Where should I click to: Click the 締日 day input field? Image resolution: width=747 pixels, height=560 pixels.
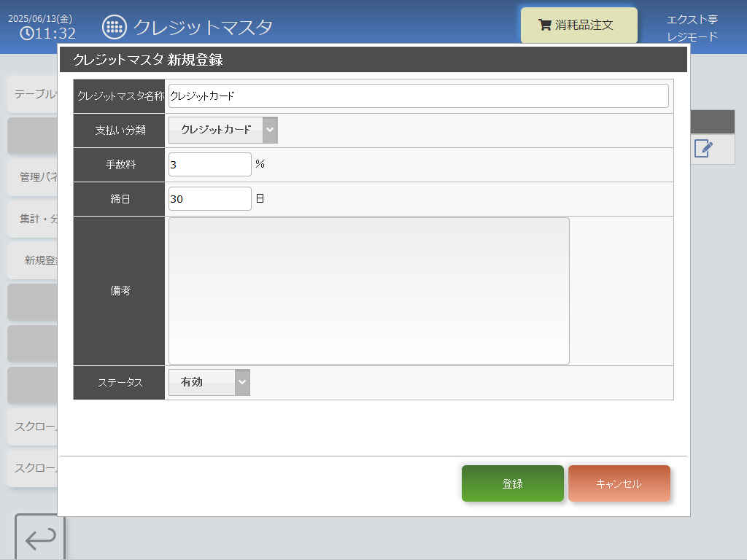tap(209, 198)
